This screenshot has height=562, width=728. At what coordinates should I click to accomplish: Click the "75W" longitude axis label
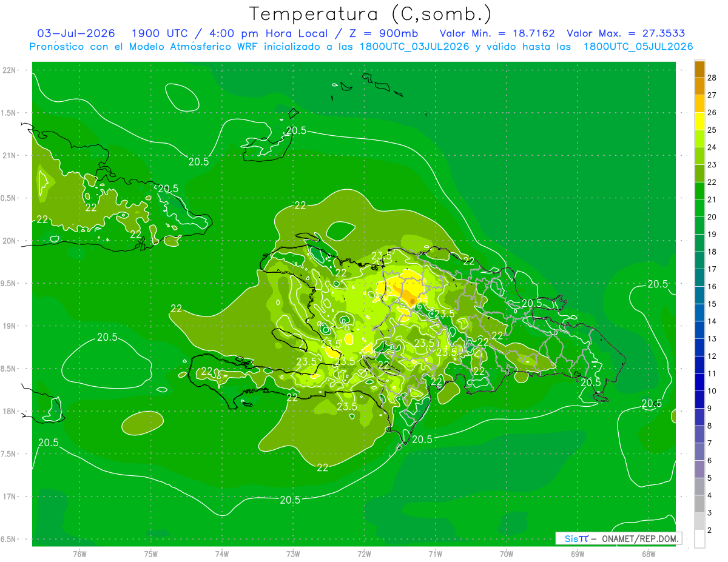click(x=151, y=554)
